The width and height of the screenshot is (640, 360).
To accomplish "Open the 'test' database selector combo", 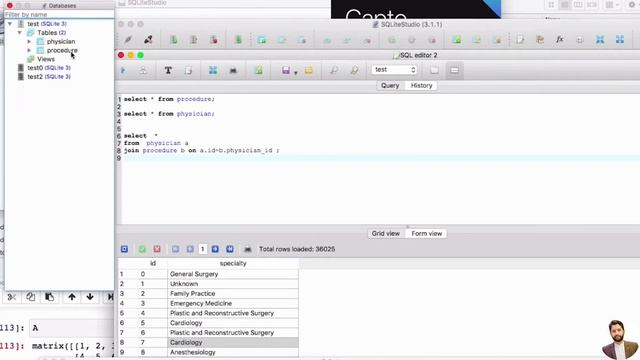I will 394,70.
